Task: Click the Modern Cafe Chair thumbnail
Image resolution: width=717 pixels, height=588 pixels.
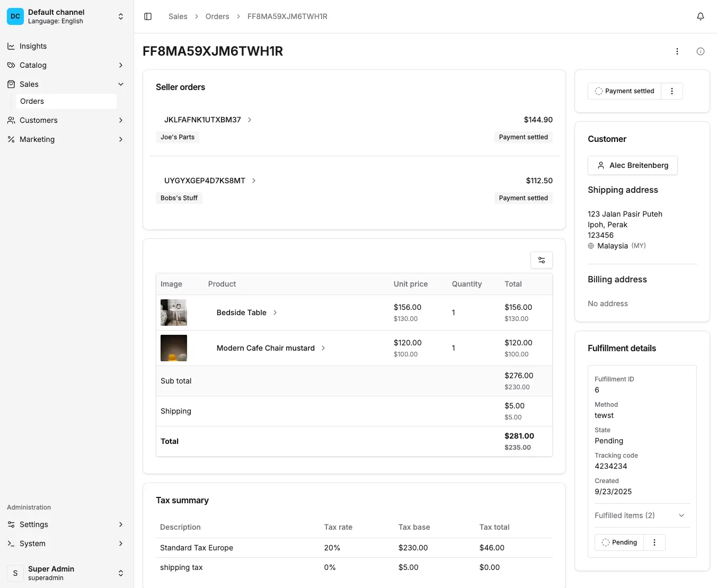Action: point(173,348)
